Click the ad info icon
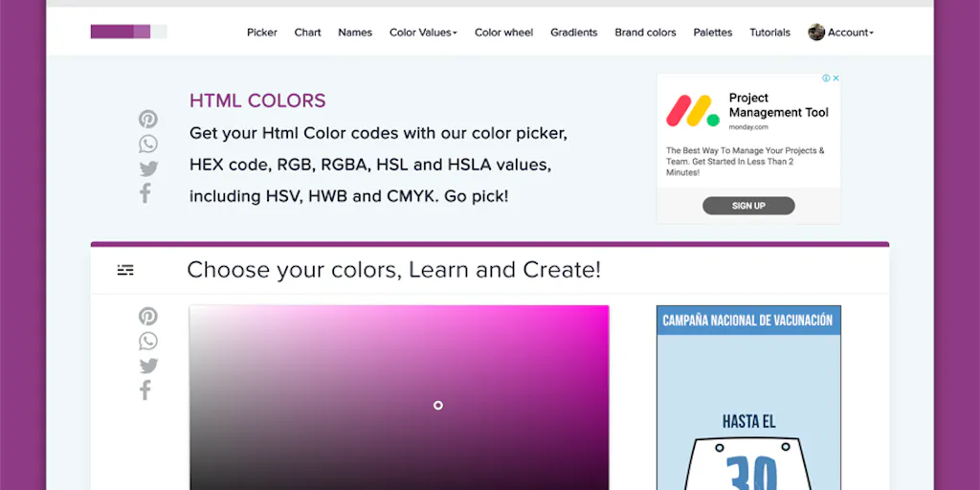Viewport: 980px width, 490px height. click(x=826, y=78)
